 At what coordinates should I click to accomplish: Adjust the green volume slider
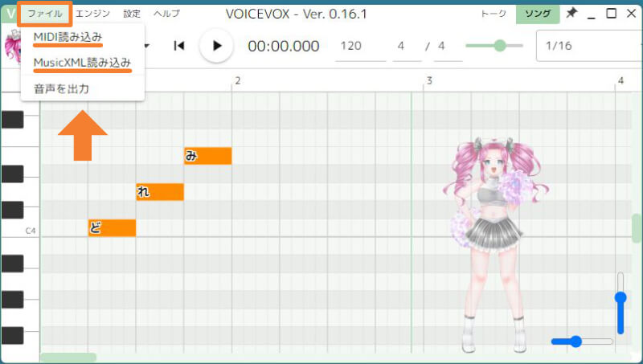point(499,46)
